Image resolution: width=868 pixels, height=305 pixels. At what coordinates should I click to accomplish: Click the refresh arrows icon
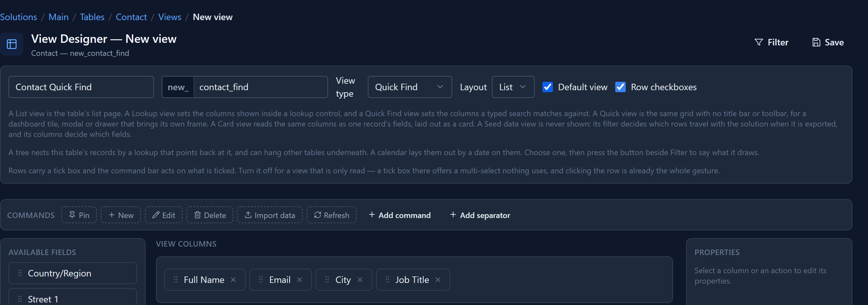[317, 215]
